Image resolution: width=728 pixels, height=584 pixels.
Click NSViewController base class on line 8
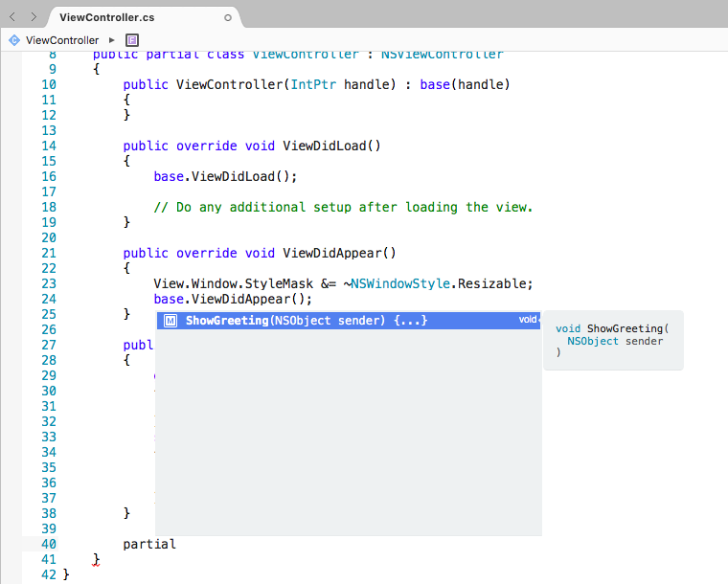point(442,55)
